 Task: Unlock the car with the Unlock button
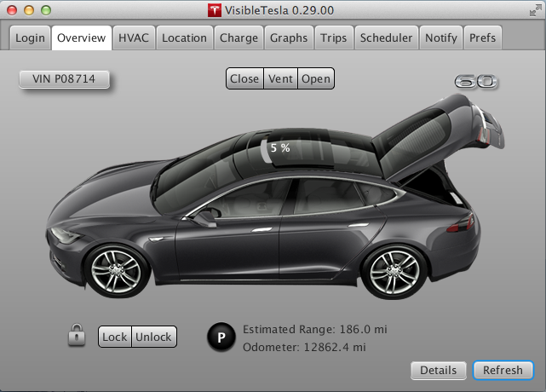pyautogui.click(x=154, y=337)
